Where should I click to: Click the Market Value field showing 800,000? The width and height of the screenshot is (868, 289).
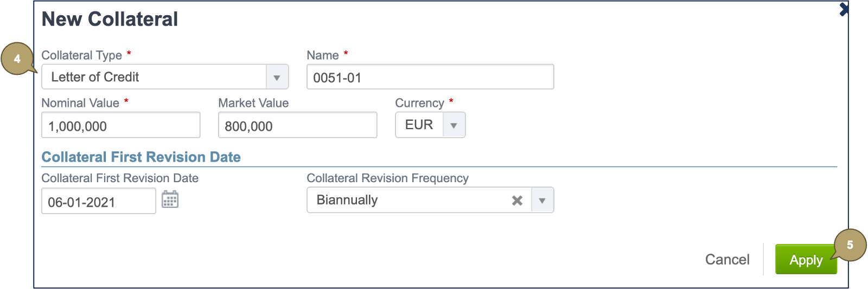[297, 126]
